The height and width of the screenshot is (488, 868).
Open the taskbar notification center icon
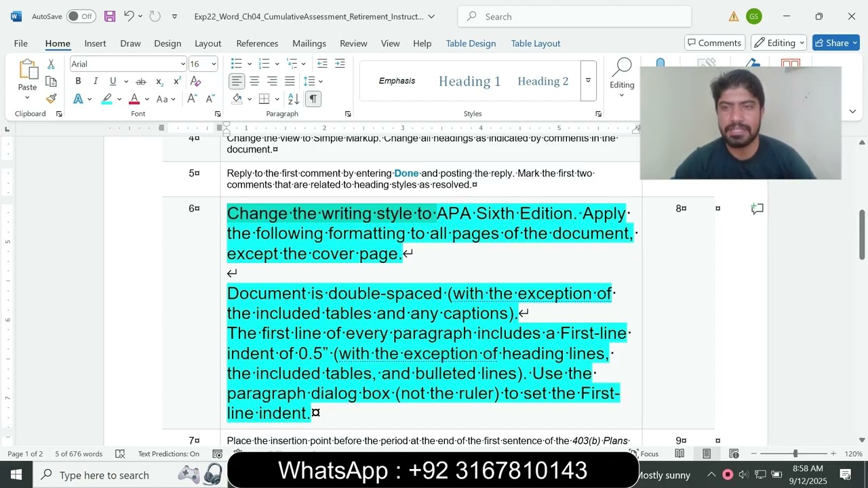tap(846, 474)
